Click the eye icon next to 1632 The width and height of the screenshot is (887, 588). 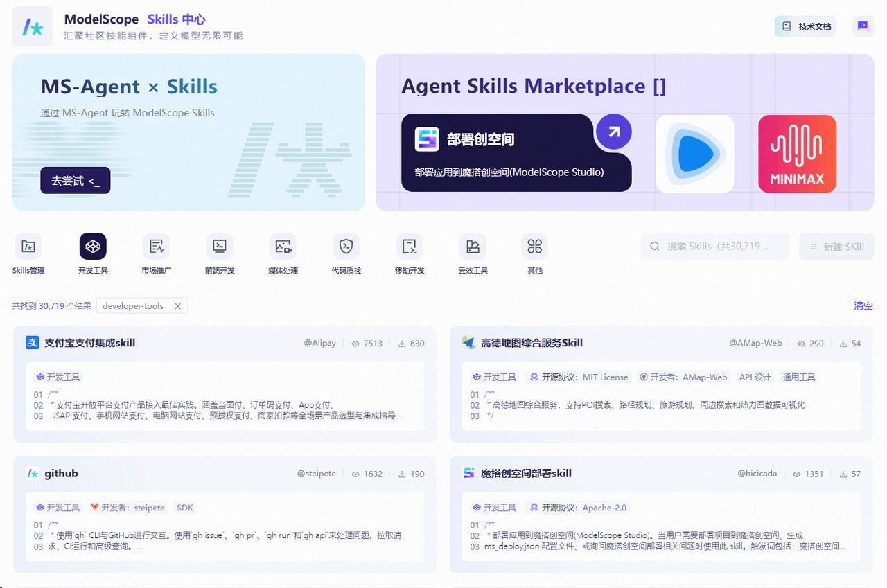tap(355, 474)
